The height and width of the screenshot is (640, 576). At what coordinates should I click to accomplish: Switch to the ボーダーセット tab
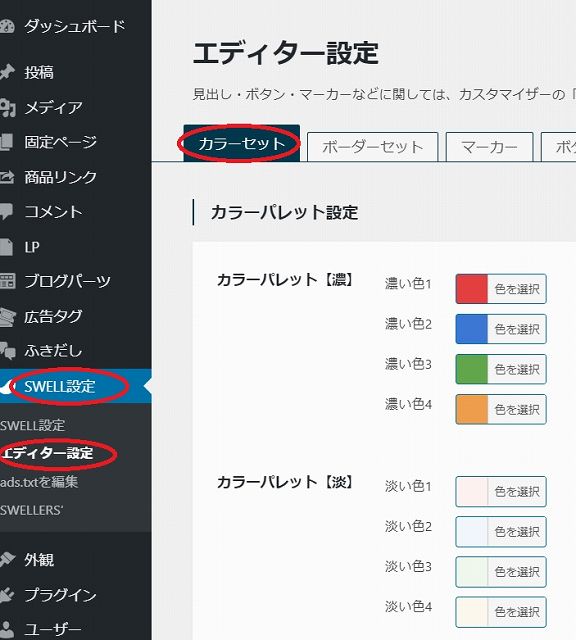click(x=372, y=147)
